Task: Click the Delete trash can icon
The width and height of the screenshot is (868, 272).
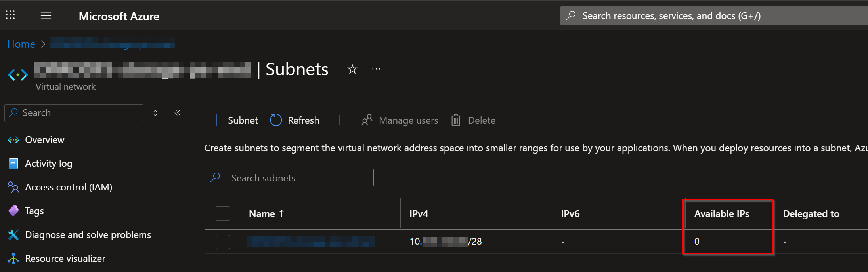Action: coord(456,120)
